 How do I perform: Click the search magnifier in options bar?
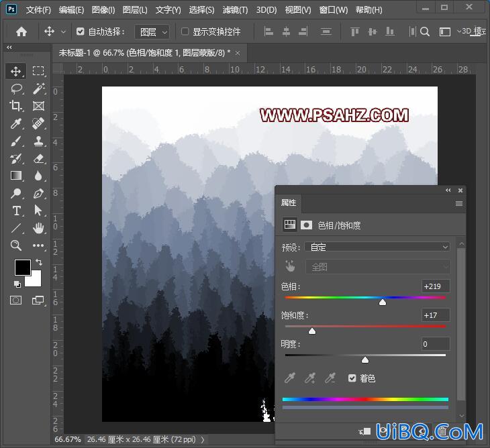[425, 32]
